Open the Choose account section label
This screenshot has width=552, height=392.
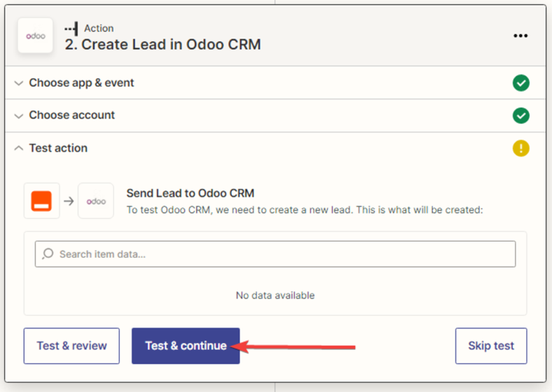[x=71, y=115]
